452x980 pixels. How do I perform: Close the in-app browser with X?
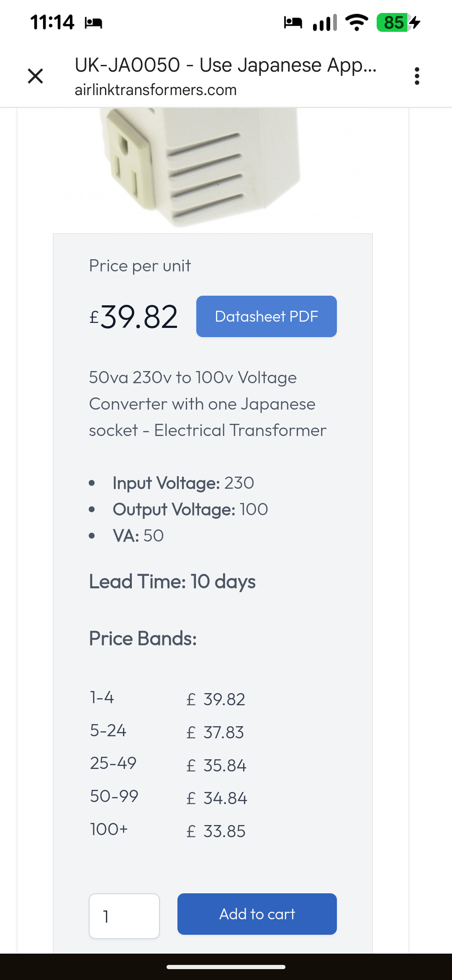click(36, 76)
